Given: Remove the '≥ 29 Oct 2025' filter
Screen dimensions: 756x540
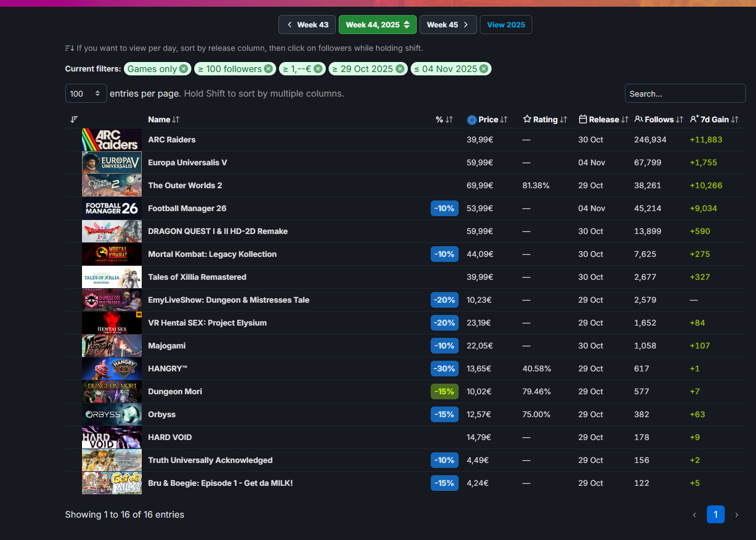Looking at the screenshot, I should click(400, 69).
